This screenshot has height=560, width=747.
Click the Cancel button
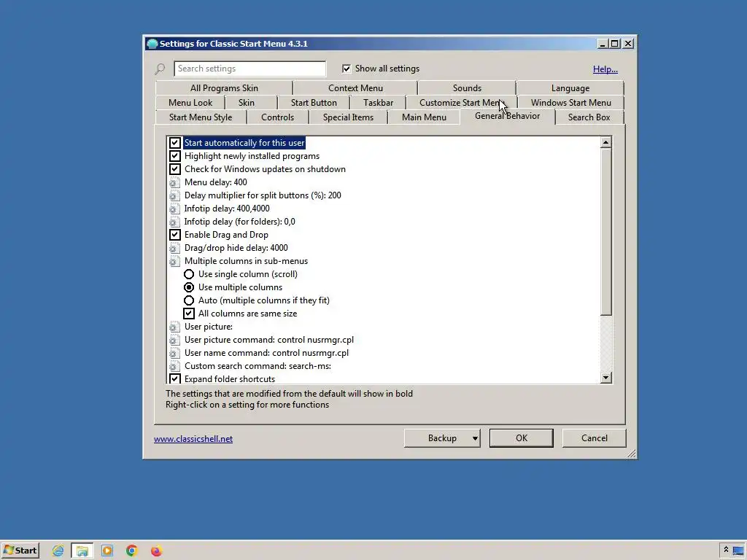tap(594, 438)
